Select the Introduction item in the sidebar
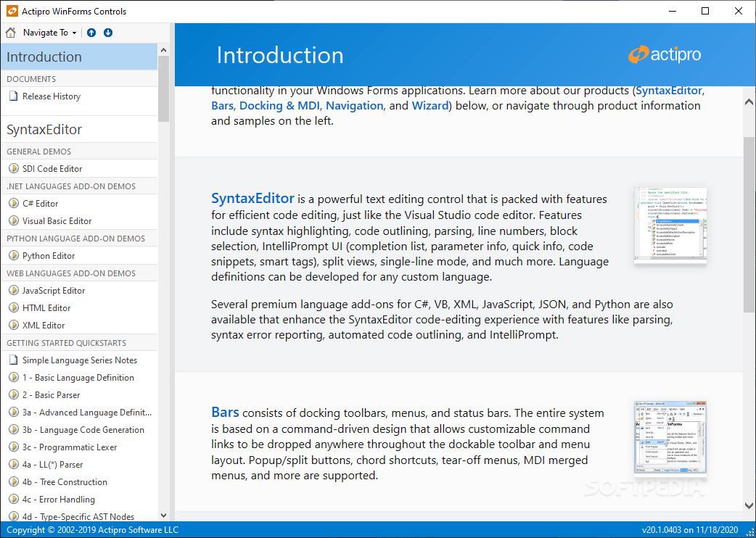 coord(79,57)
